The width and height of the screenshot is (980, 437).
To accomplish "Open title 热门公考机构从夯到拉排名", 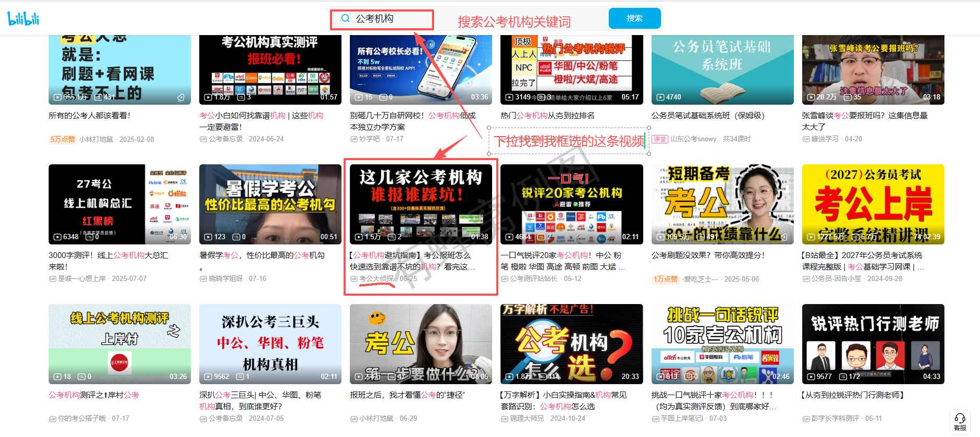I will pos(548,116).
